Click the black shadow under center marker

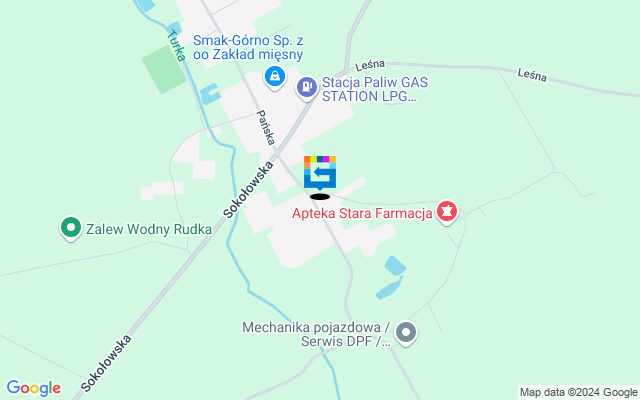[x=320, y=197]
